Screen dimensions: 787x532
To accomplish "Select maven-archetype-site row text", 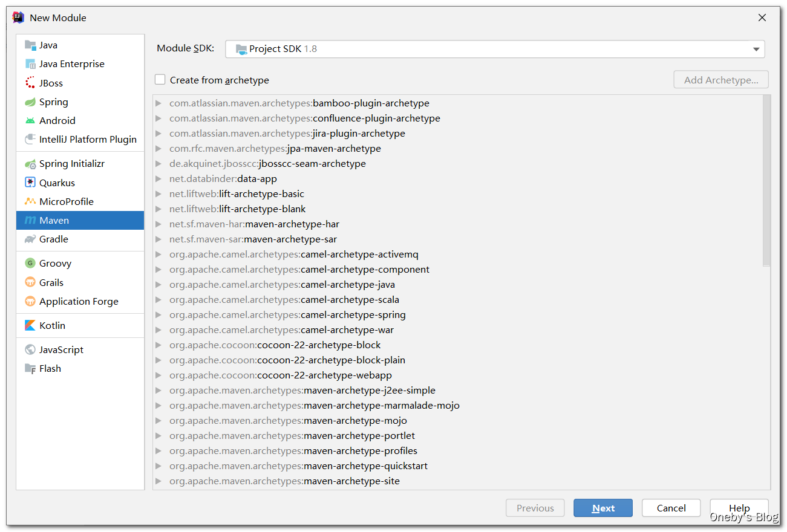I will [285, 481].
